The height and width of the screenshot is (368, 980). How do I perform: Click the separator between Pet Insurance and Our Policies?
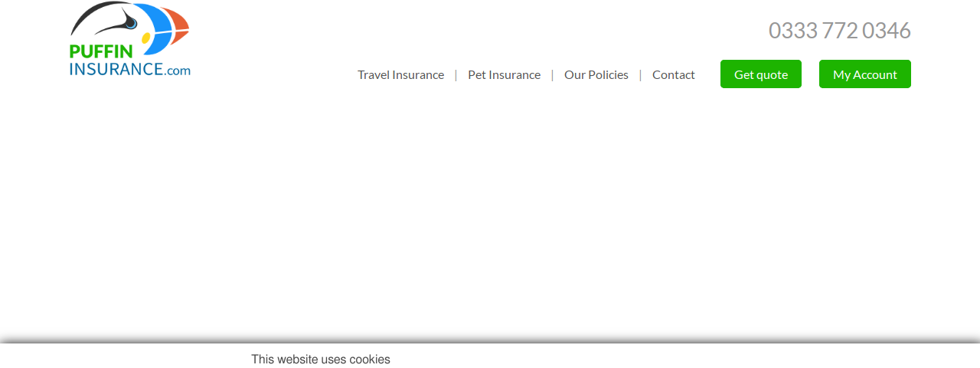pos(552,74)
